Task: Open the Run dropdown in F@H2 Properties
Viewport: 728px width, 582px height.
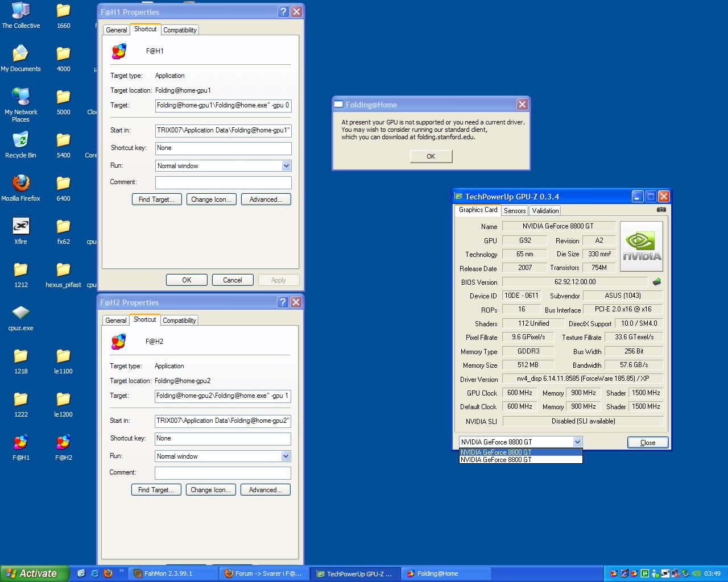Action: pyautogui.click(x=286, y=456)
